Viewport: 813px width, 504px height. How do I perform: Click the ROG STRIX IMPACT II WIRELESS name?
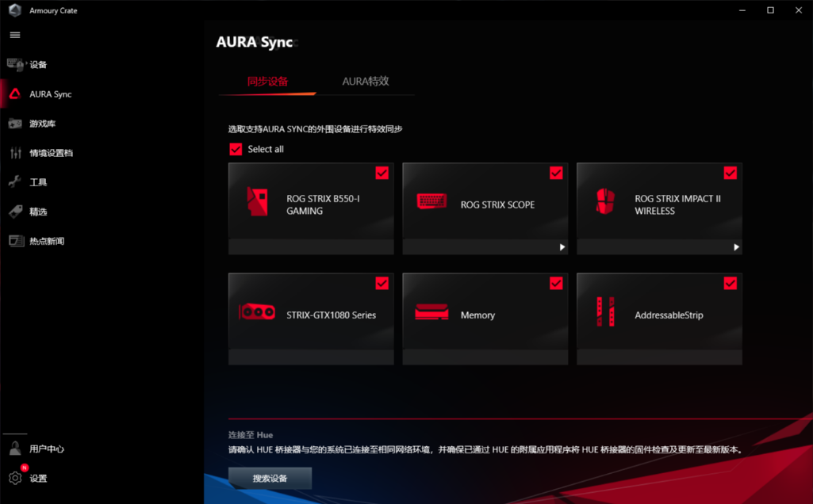pos(677,204)
